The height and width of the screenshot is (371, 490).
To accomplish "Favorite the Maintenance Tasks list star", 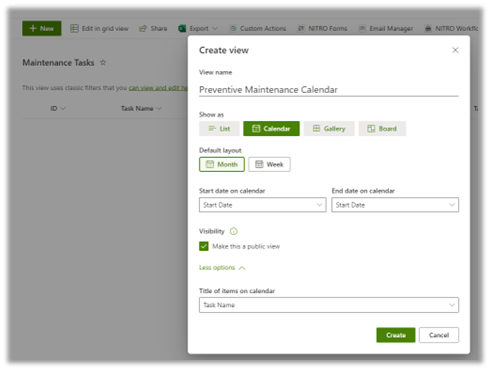I will point(103,62).
